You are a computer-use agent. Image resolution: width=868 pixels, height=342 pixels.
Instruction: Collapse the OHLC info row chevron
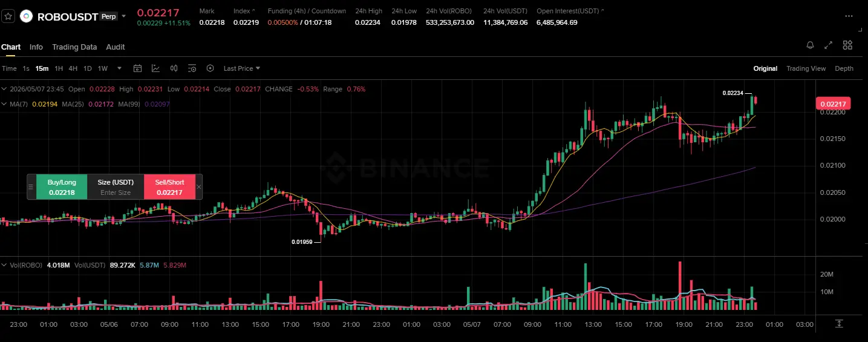pos(5,89)
